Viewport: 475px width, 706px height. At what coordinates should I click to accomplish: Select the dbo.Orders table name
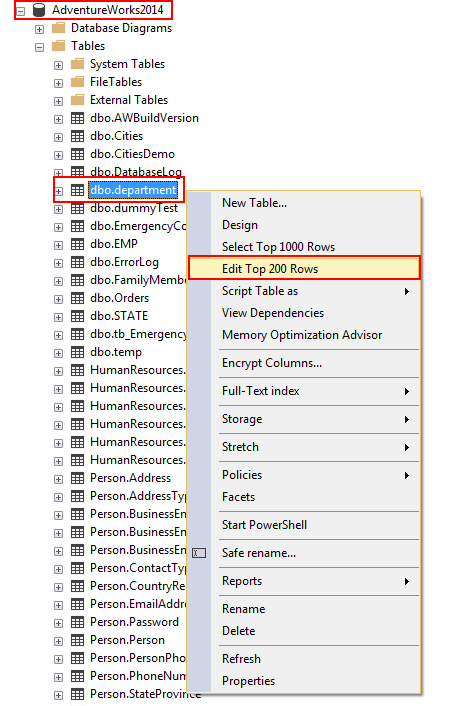(x=119, y=298)
